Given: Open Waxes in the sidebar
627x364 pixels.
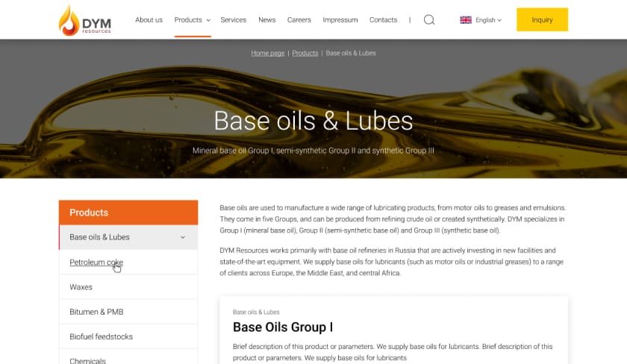Looking at the screenshot, I should pyautogui.click(x=128, y=287).
